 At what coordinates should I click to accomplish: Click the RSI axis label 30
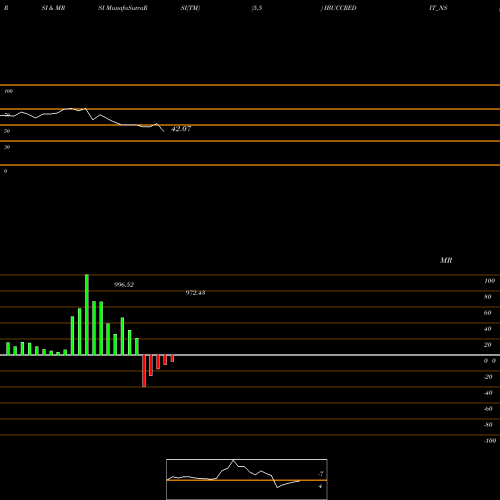[x=7, y=147]
